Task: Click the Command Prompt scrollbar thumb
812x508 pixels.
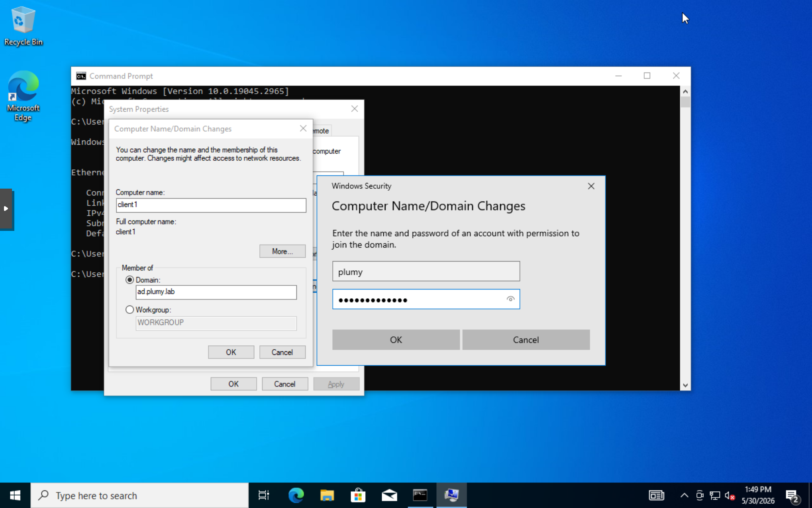Action: (685, 102)
